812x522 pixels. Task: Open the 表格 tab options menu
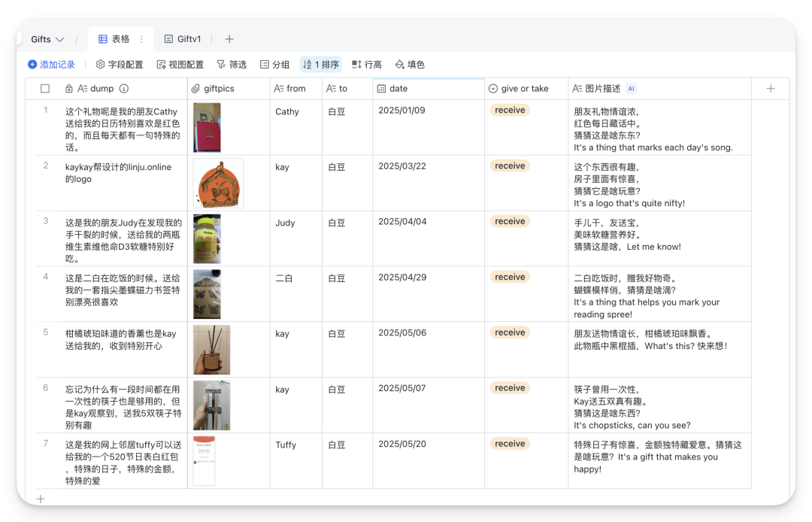click(x=141, y=39)
